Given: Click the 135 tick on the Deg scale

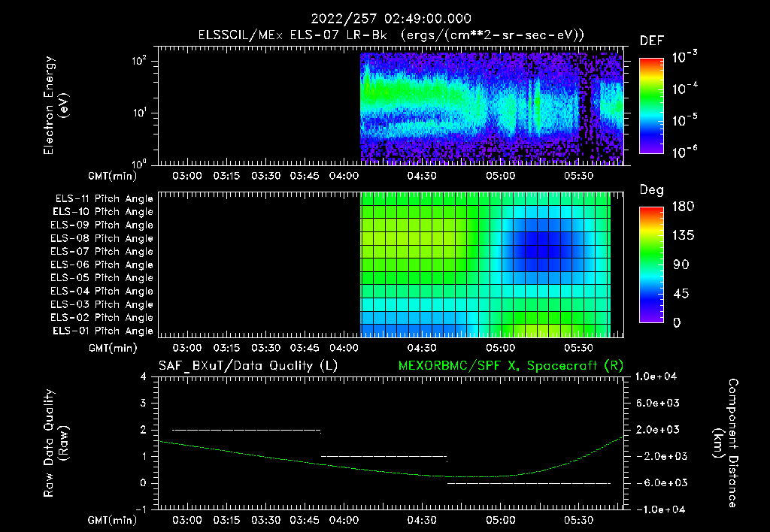Looking at the screenshot, I should point(683,236).
